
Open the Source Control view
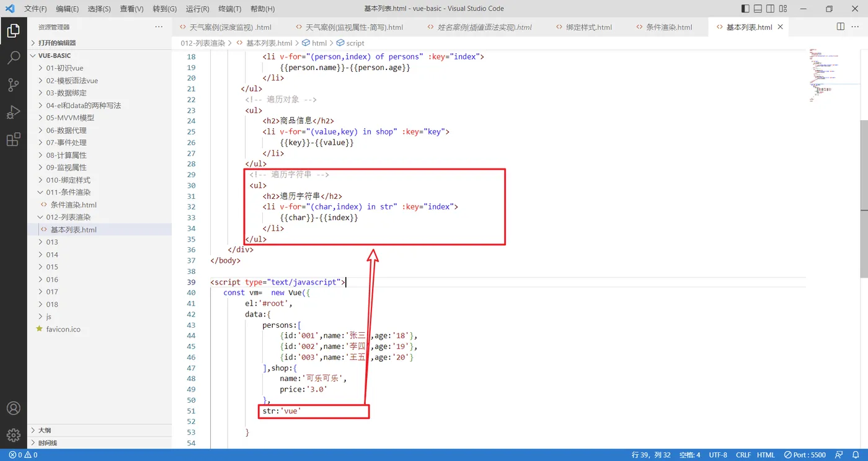[x=13, y=86]
